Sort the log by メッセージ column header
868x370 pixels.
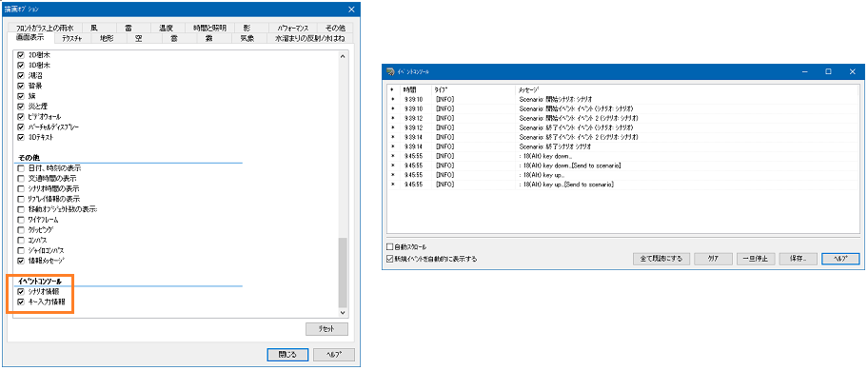point(687,89)
